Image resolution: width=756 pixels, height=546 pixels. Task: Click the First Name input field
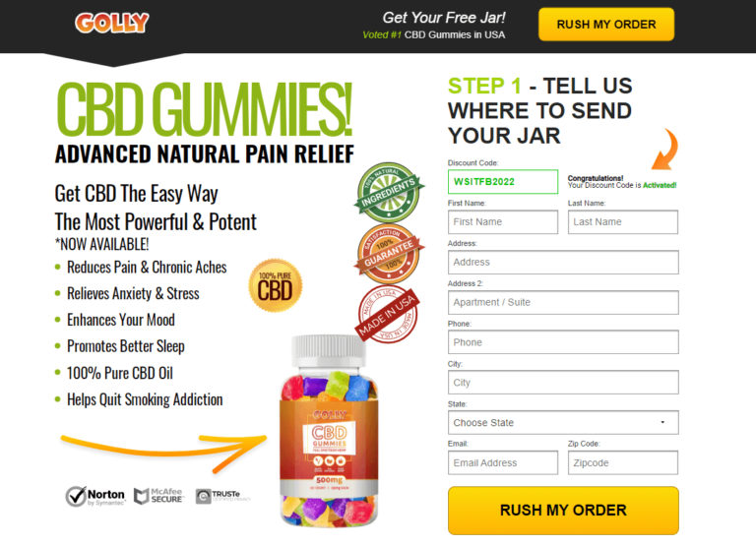tap(503, 222)
